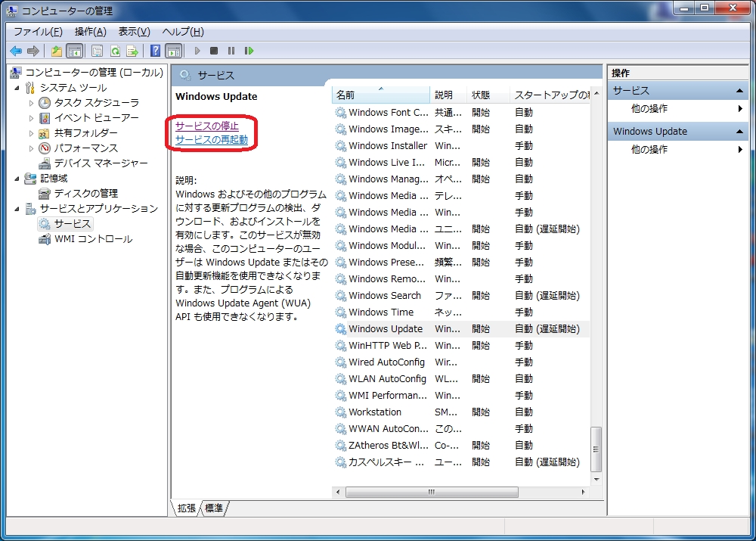The width and height of the screenshot is (756, 541).
Task: Open the ヘルプ(H) menu
Action: 183,32
